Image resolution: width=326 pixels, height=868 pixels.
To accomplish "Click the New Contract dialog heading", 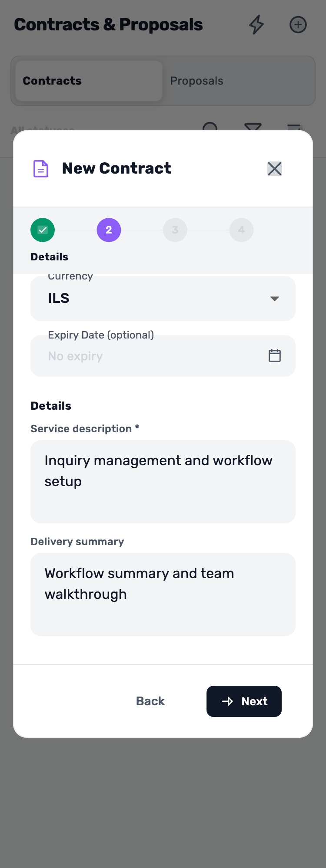I will (116, 168).
